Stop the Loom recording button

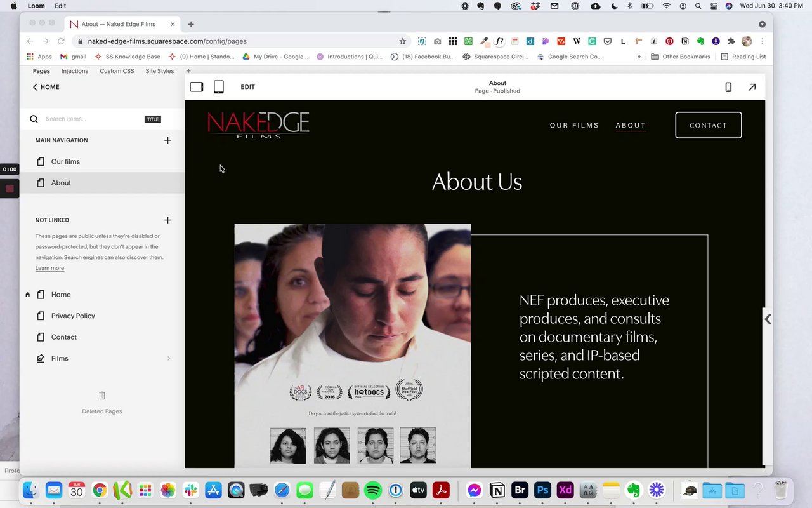10,189
